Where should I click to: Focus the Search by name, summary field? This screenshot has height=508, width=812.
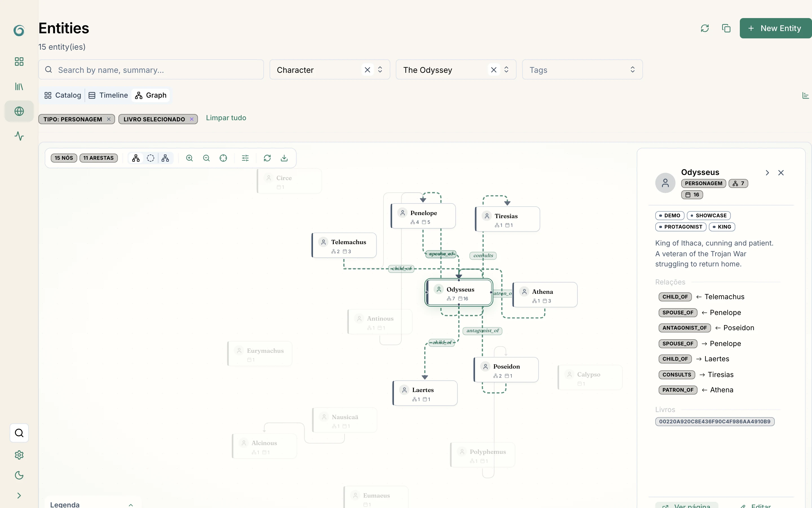pos(151,70)
